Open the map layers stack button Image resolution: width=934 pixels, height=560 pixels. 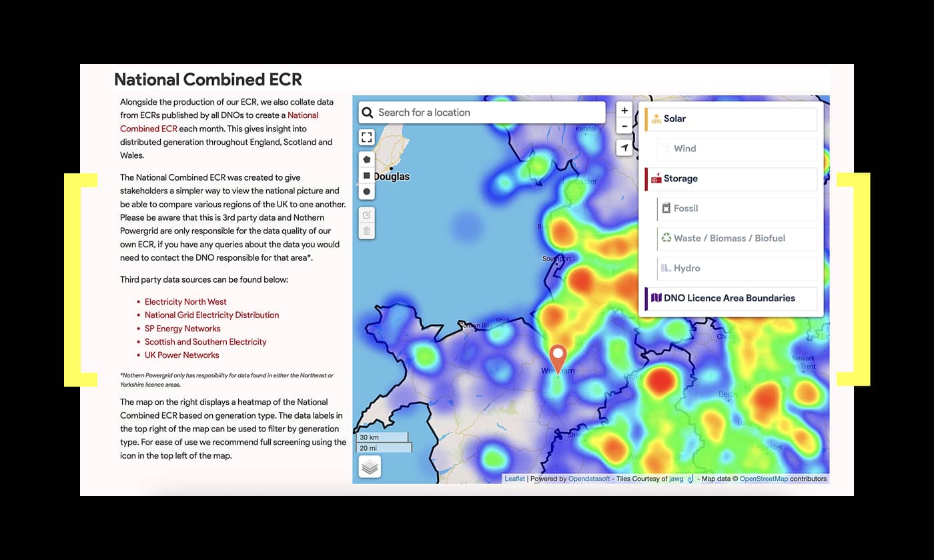click(x=370, y=467)
